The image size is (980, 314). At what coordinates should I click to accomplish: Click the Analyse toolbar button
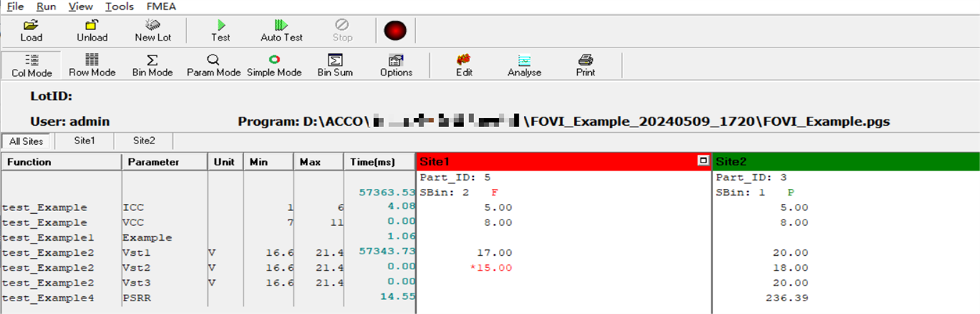524,65
